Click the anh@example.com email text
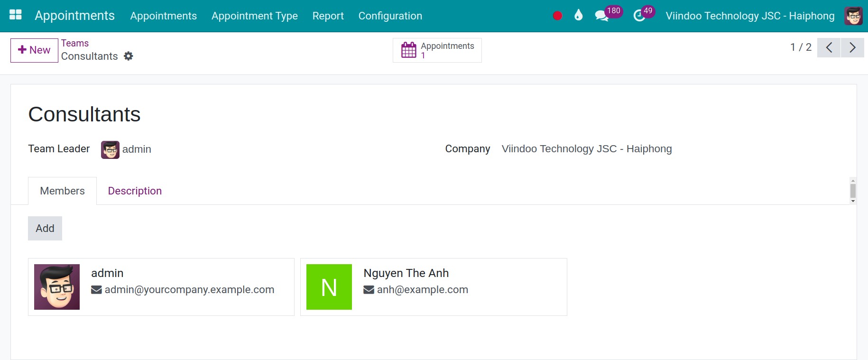Viewport: 868px width, 360px height. tap(423, 290)
